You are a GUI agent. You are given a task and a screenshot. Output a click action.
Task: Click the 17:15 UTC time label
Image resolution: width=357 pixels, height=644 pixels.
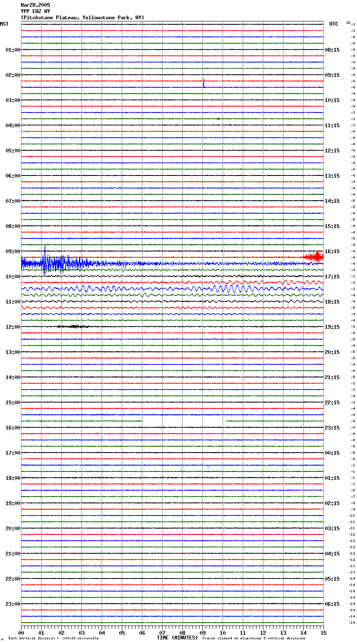tap(332, 277)
